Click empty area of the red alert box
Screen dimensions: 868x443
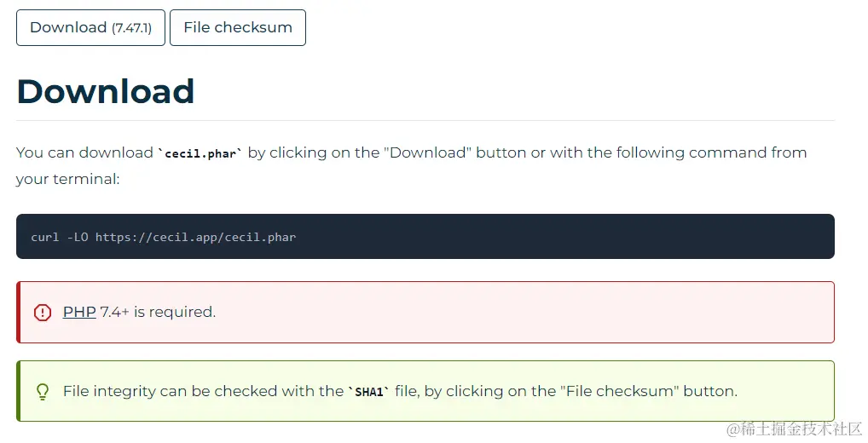(x=526, y=312)
